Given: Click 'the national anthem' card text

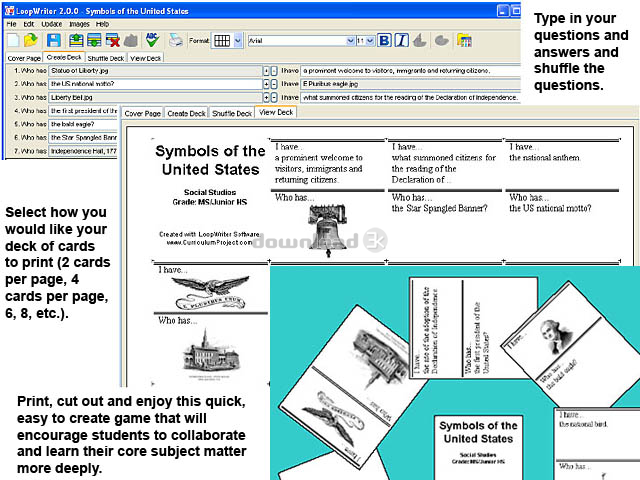Looking at the screenshot, I should point(544,158).
